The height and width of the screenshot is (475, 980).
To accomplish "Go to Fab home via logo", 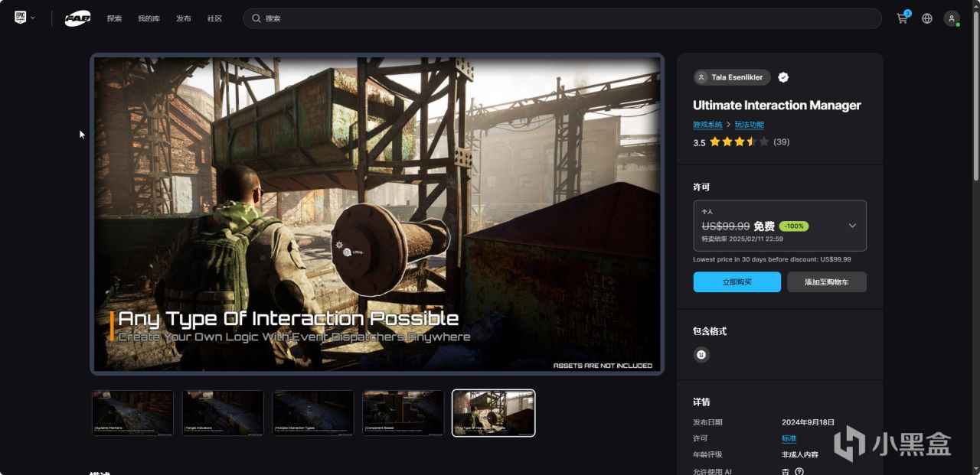I will pyautogui.click(x=77, y=18).
